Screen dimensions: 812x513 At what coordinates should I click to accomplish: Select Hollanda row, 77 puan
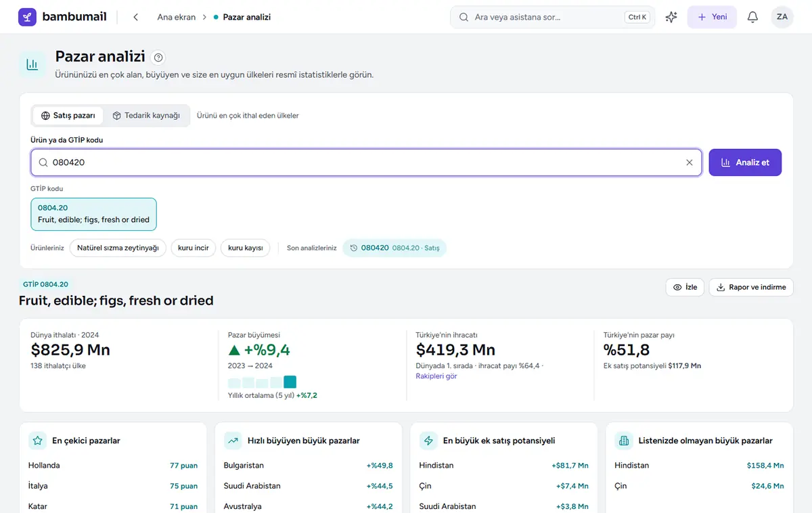(113, 466)
